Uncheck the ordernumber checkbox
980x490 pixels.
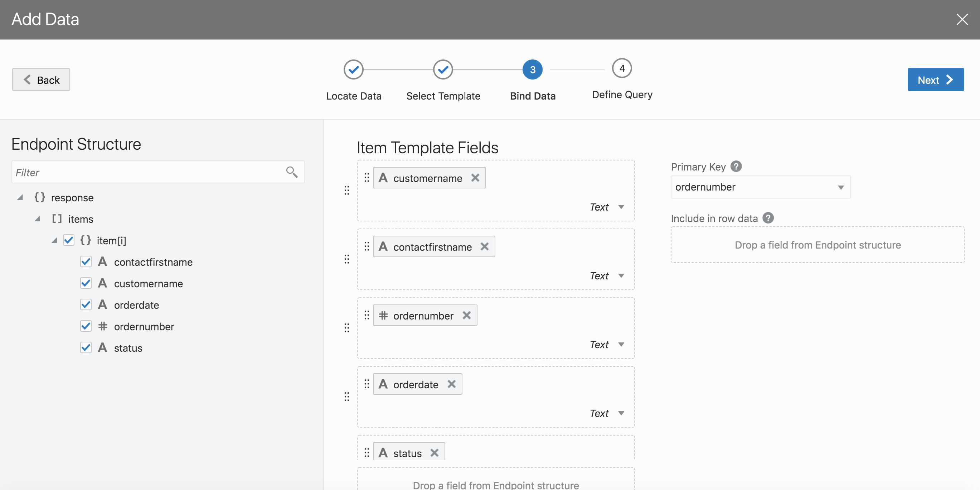point(86,326)
